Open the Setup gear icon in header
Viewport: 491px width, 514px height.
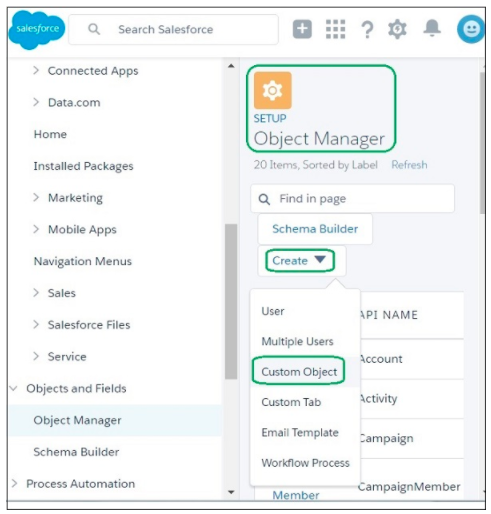(397, 29)
